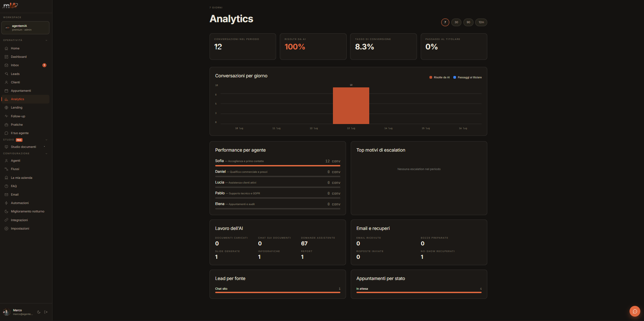Open Email settings via envelope icon
The image size is (644, 321).
pos(6,195)
